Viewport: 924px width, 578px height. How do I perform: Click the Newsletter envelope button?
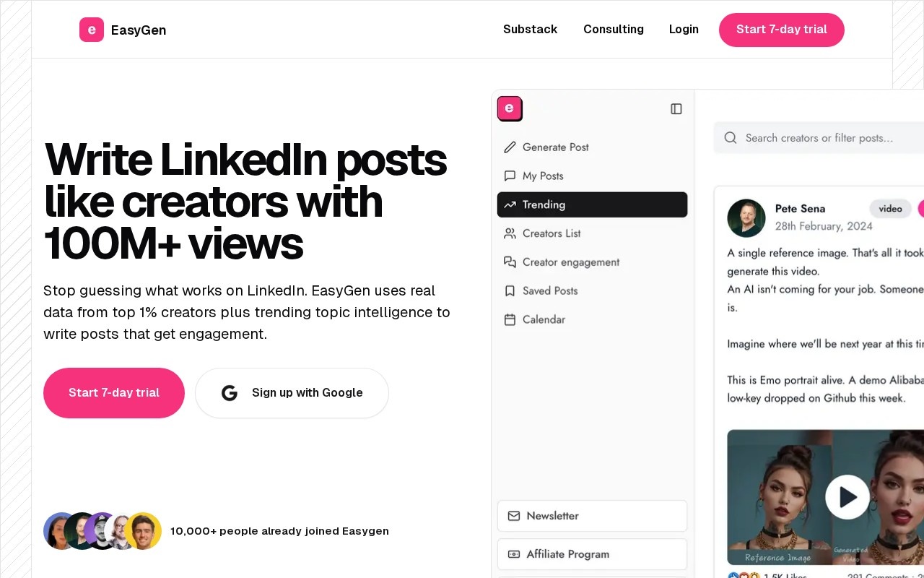tap(592, 516)
